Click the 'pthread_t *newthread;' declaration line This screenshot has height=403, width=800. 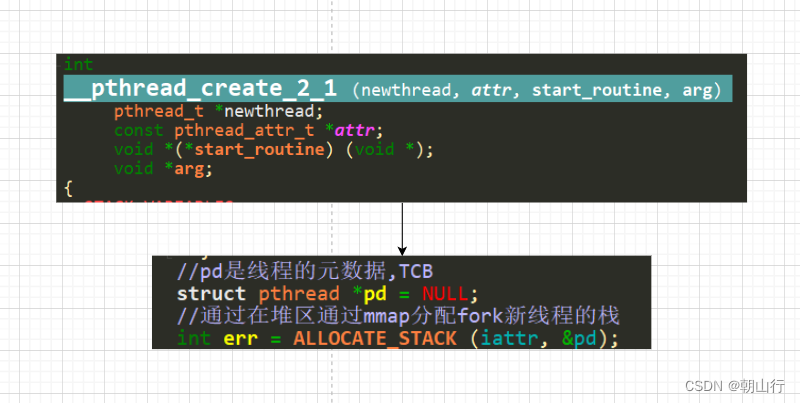pos(218,111)
